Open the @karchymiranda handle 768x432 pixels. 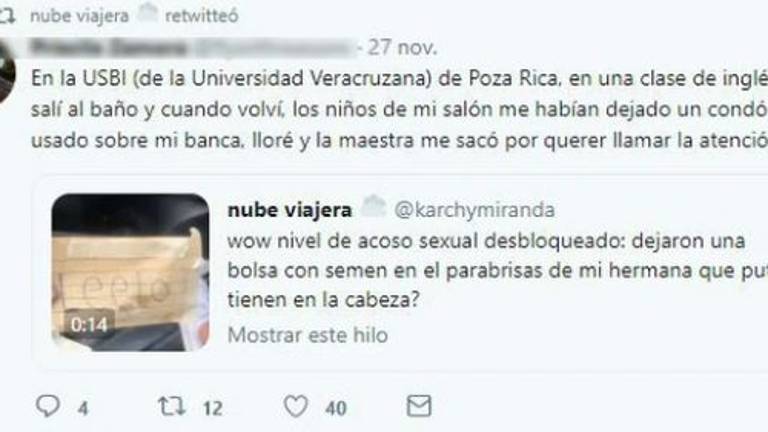point(474,210)
